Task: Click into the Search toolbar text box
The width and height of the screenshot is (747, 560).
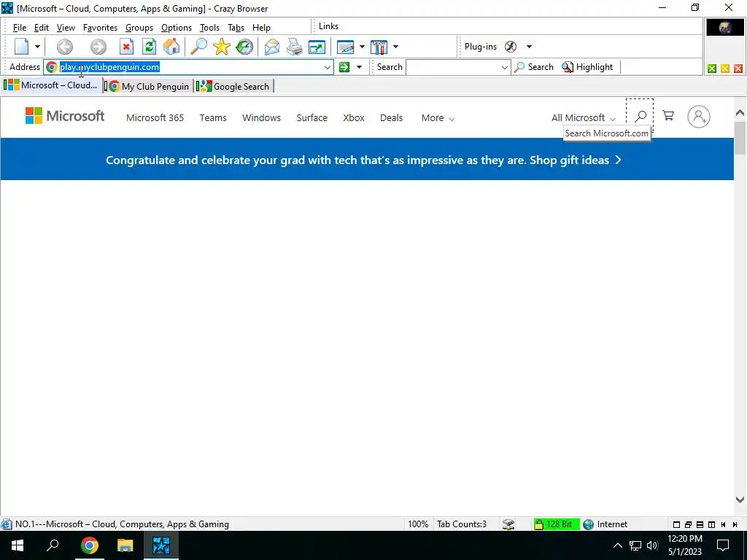Action: coord(452,67)
